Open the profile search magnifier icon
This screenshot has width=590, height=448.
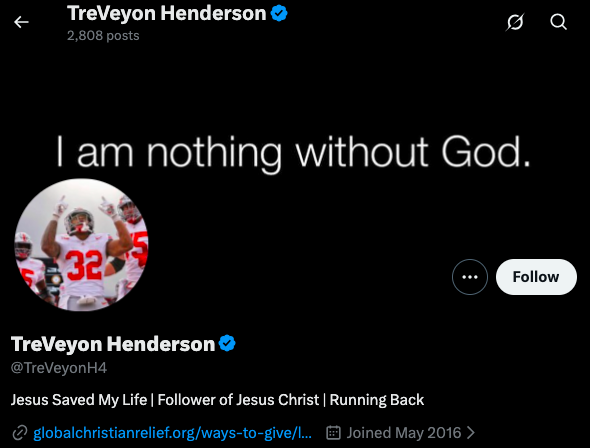point(558,22)
